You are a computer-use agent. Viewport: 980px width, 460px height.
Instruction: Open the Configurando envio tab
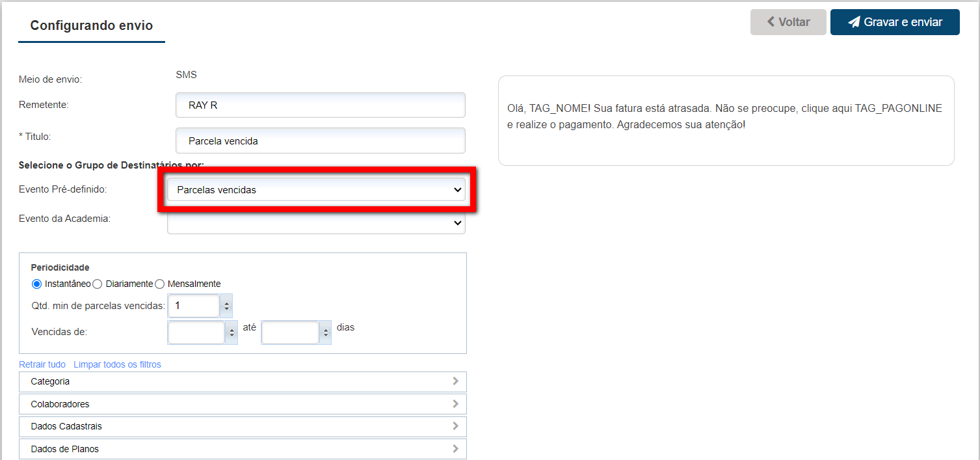click(92, 26)
